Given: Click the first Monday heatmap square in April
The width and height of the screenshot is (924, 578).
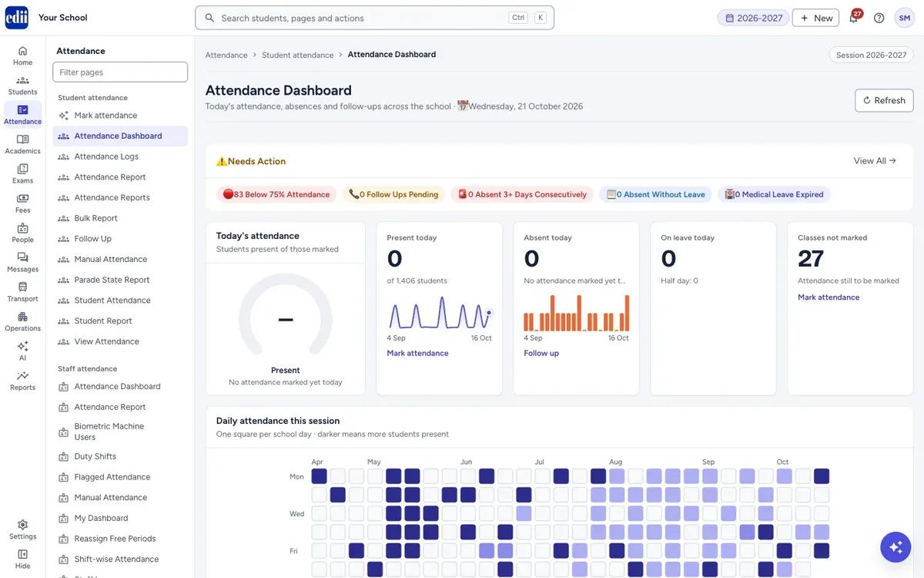Looking at the screenshot, I should point(319,476).
